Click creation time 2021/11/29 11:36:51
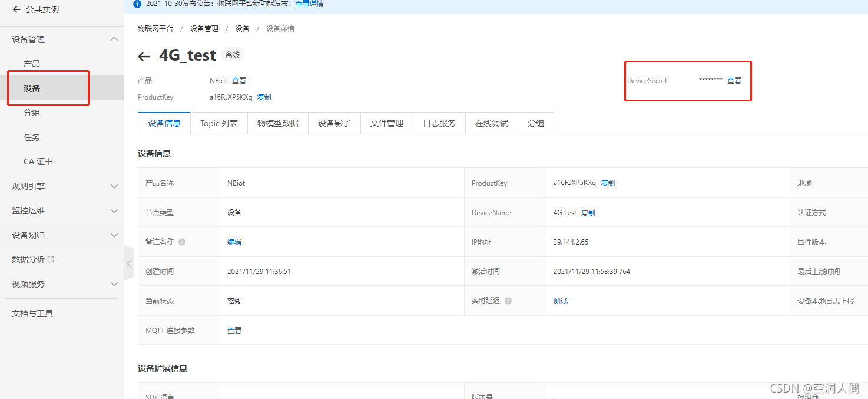 click(259, 272)
